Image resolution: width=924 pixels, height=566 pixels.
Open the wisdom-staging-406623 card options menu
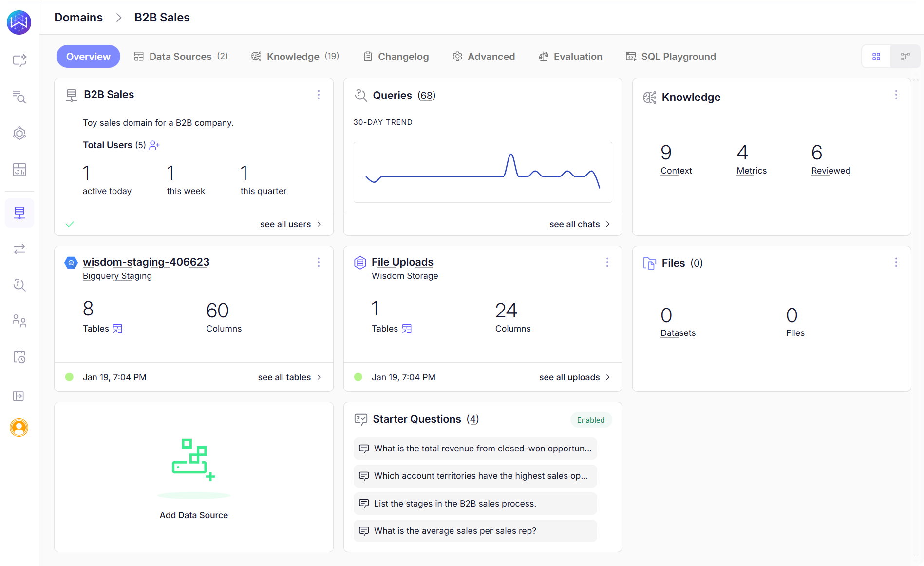[x=319, y=262]
